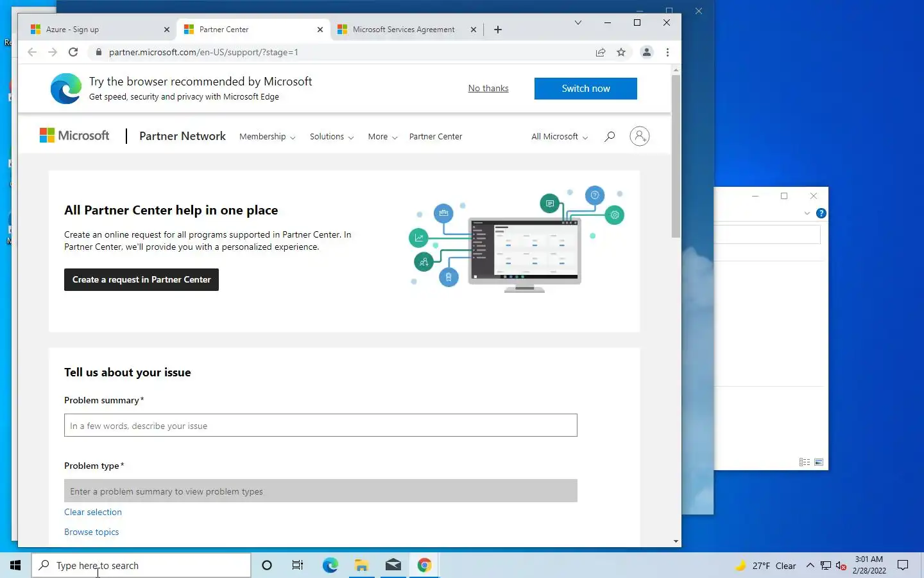Click the browser vertical scrollbar thumb
Image resolution: width=924 pixels, height=578 pixels.
tap(676, 156)
